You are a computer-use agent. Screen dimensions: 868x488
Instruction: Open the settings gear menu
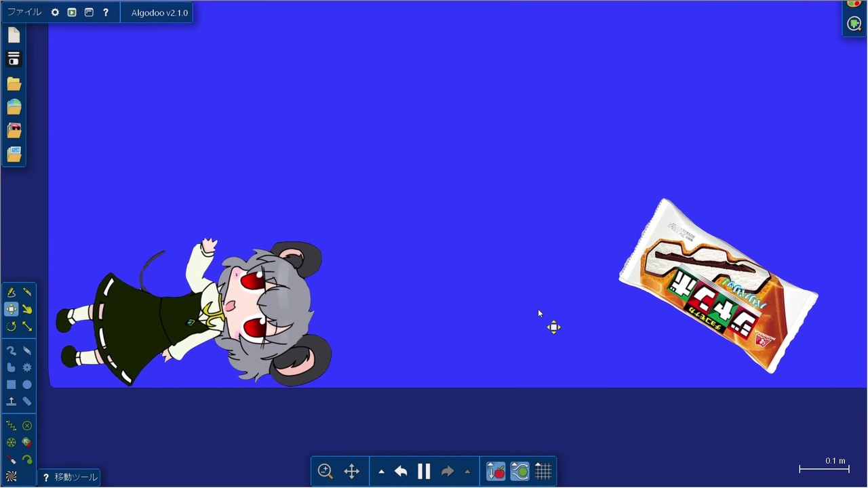coord(55,12)
